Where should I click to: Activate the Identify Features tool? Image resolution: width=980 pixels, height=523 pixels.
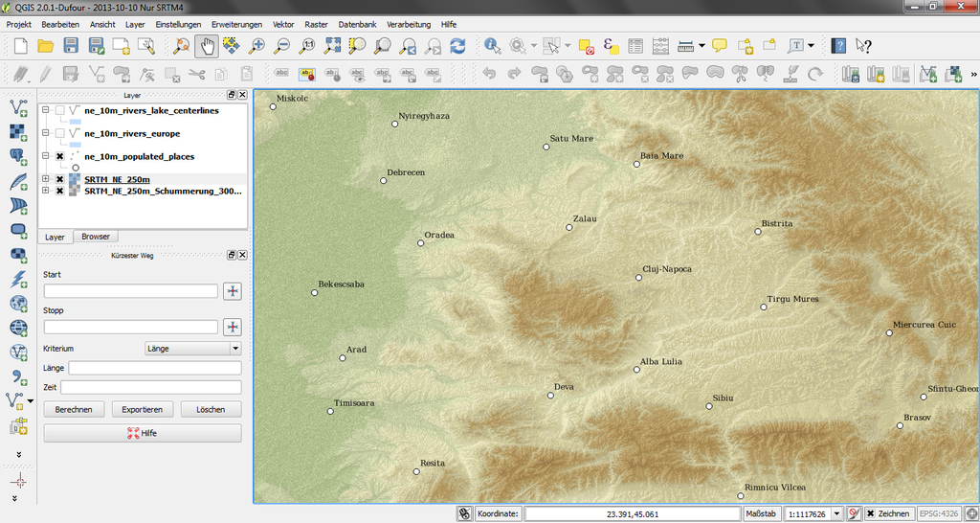click(493, 45)
